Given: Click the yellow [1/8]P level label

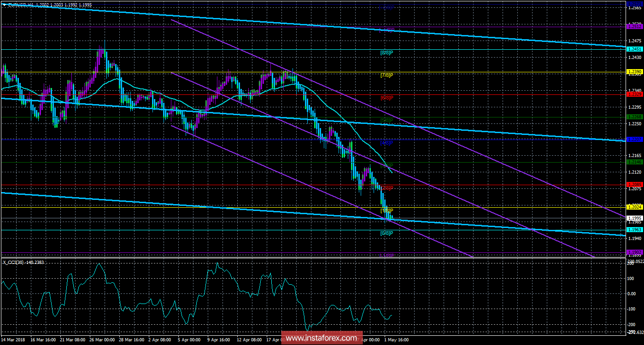Looking at the screenshot, I should coord(386,211).
